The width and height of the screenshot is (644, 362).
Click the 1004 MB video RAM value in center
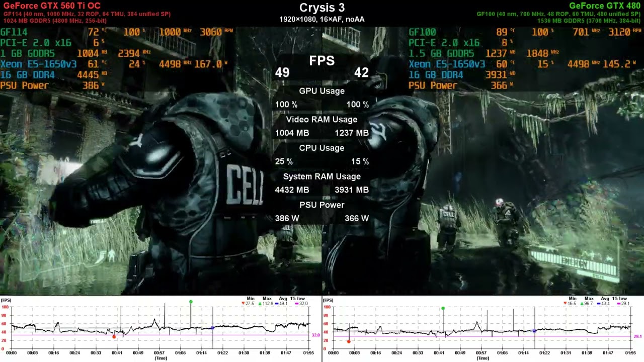pyautogui.click(x=292, y=133)
